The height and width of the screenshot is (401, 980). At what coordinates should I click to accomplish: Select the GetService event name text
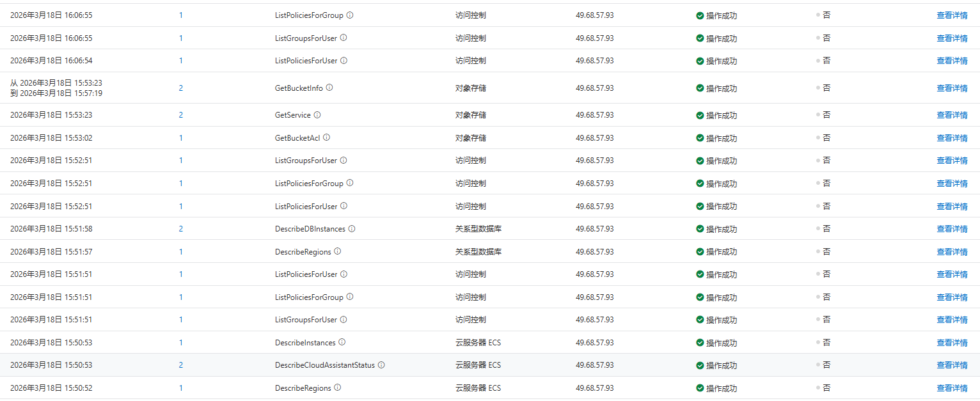click(x=292, y=115)
